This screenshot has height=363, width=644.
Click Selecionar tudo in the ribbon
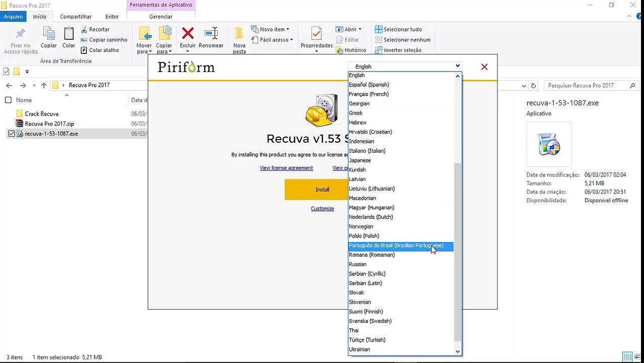click(399, 29)
